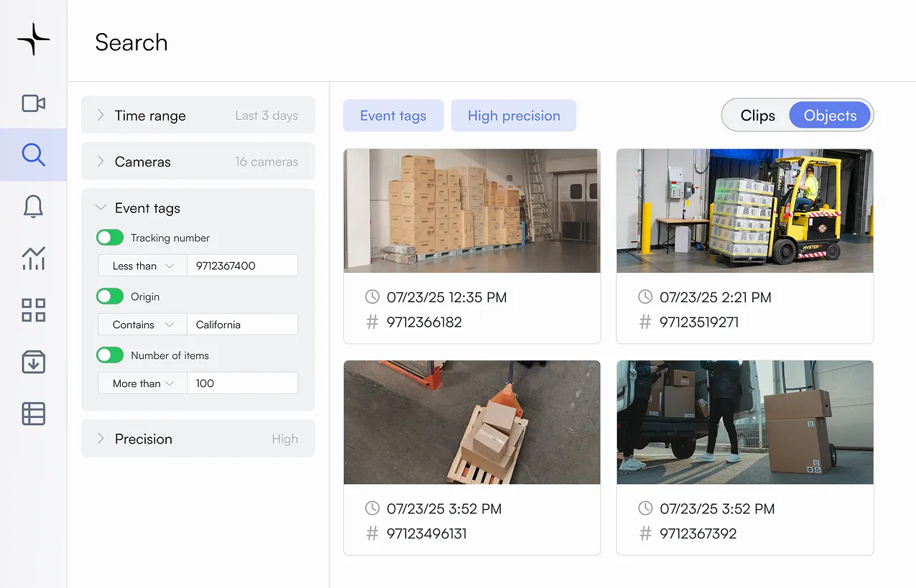Image resolution: width=916 pixels, height=588 pixels.
Task: Open the van loading boxes thumbnail
Action: tap(745, 422)
